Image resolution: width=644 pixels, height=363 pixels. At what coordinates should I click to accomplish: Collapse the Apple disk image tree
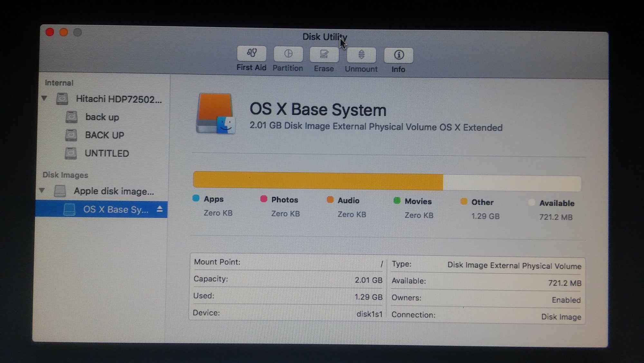tap(42, 190)
